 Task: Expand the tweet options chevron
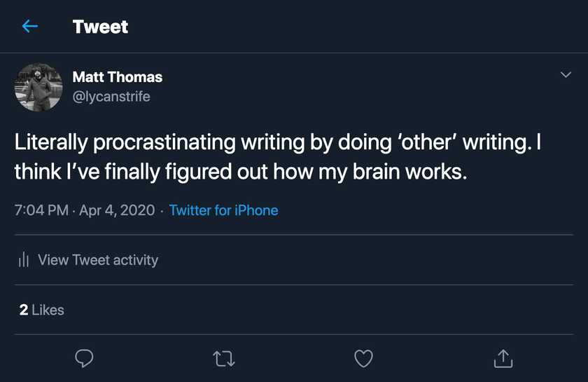pyautogui.click(x=566, y=75)
